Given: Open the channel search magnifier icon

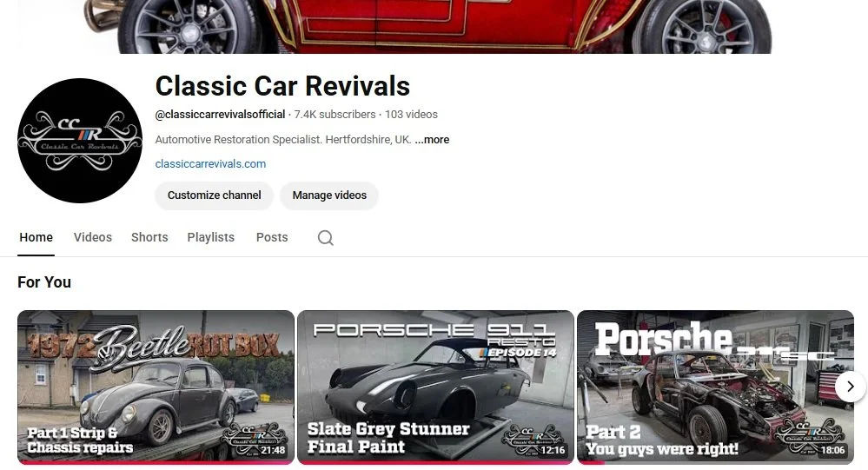Looking at the screenshot, I should pyautogui.click(x=326, y=237).
